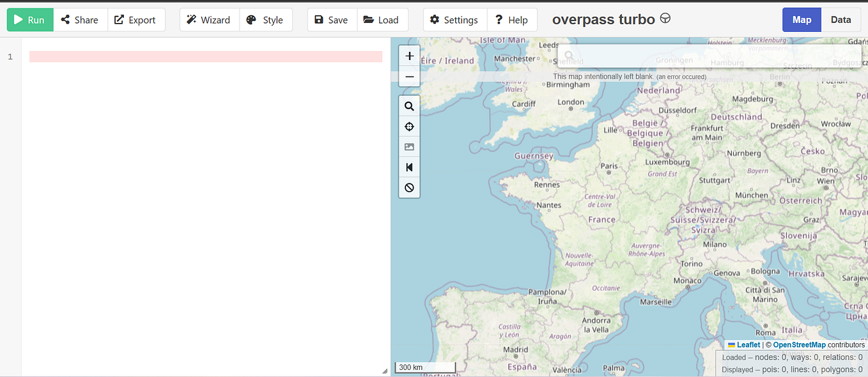Screen dimensions: 868x377
Task: Open the Wizard dialog
Action: coord(209,20)
